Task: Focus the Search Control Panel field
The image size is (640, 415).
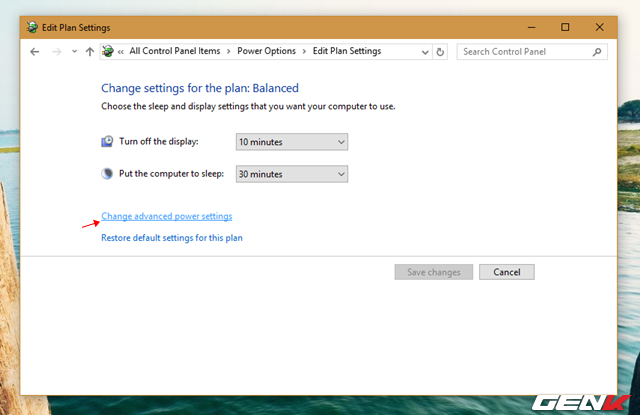Action: 532,52
